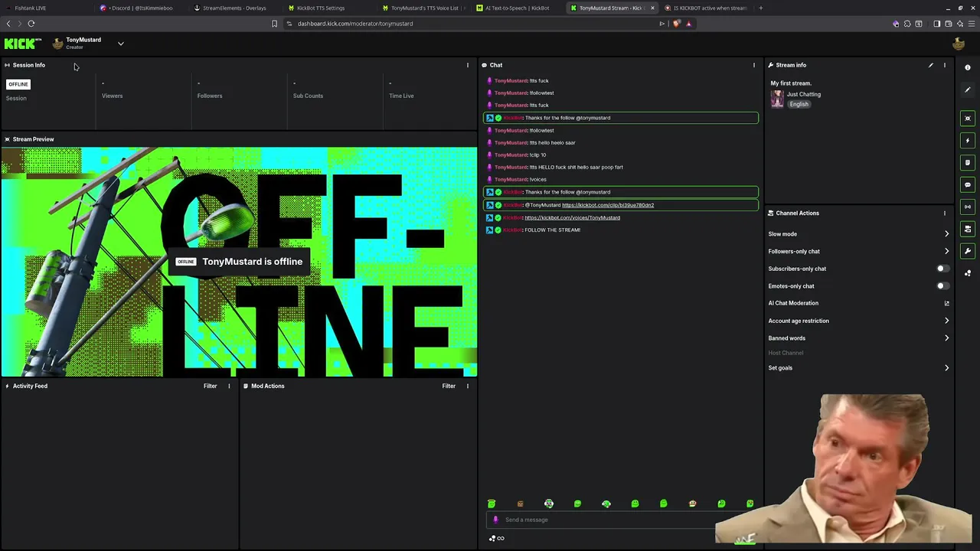Screen dimensions: 980x551
Task: Click the browser address bar URL
Action: tap(355, 24)
